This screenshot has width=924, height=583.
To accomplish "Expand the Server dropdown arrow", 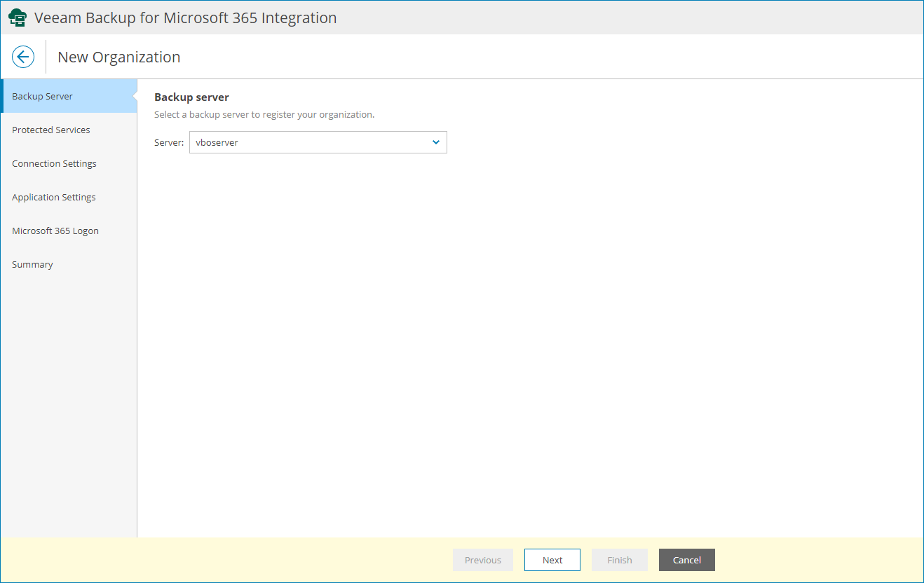I will [436, 142].
